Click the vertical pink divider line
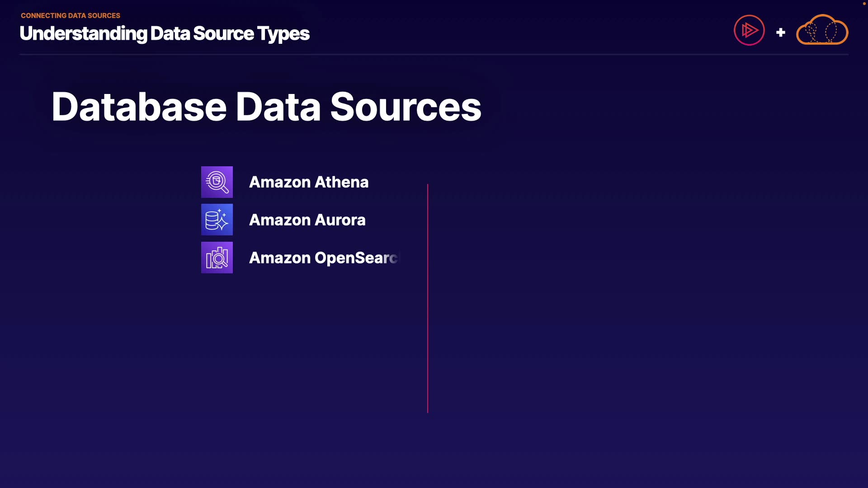This screenshot has width=868, height=488. point(427,298)
